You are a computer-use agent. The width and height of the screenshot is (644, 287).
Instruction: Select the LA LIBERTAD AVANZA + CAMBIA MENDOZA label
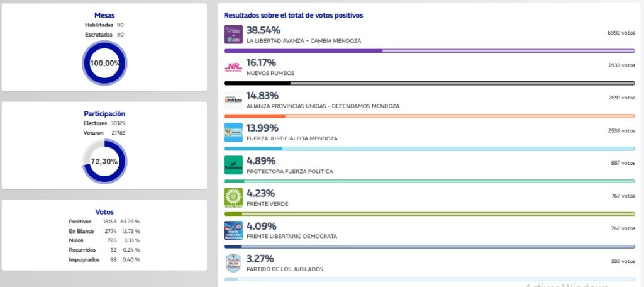[304, 41]
